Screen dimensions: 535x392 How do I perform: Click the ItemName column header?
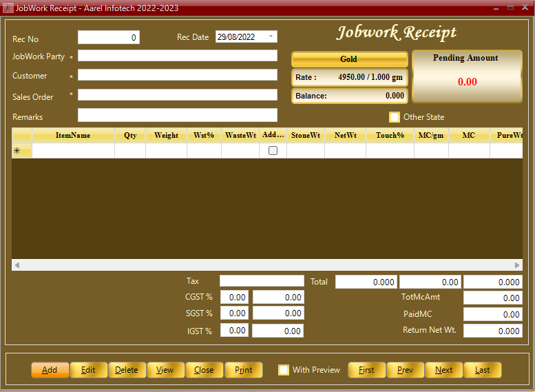coord(73,136)
